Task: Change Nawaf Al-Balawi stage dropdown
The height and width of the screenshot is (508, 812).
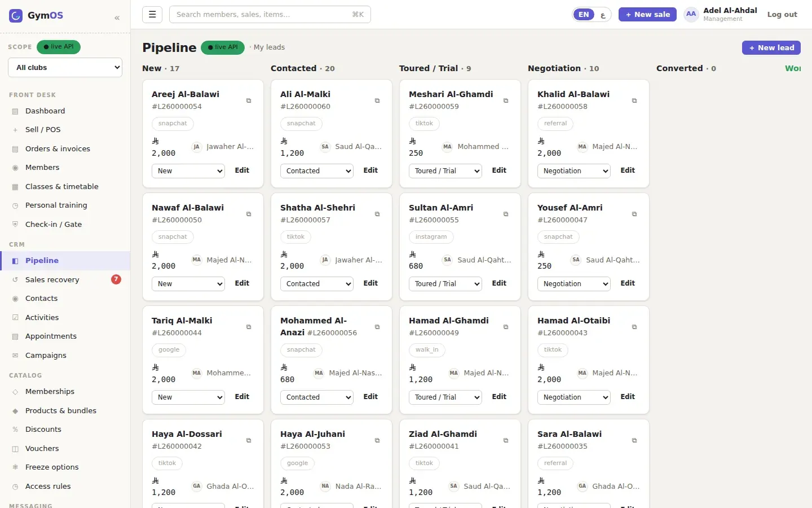Action: (188, 284)
